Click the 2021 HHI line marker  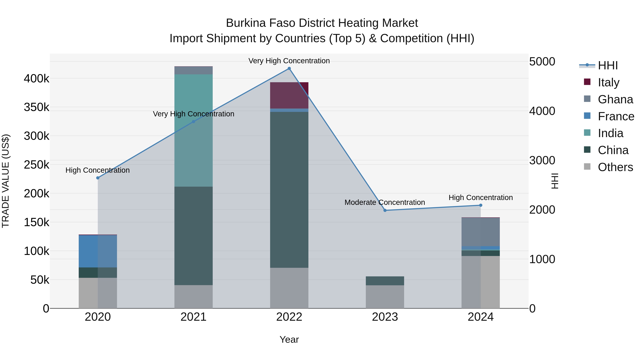pyautogui.click(x=194, y=122)
